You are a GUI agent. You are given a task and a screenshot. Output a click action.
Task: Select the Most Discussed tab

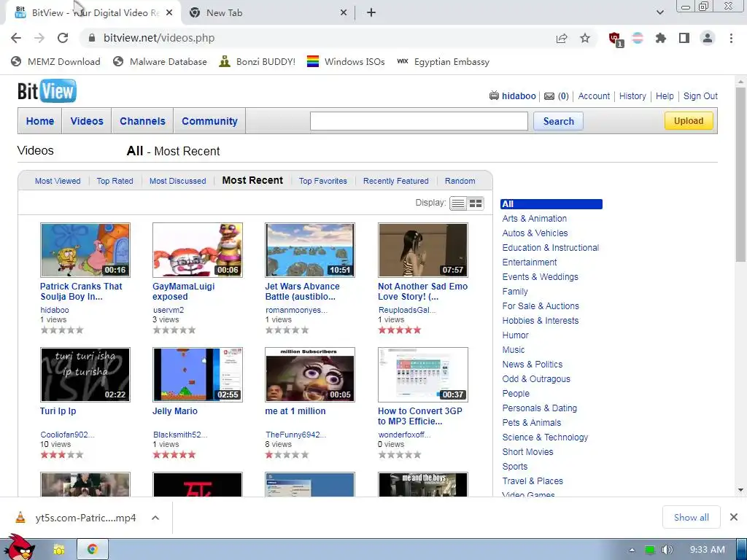tap(178, 181)
